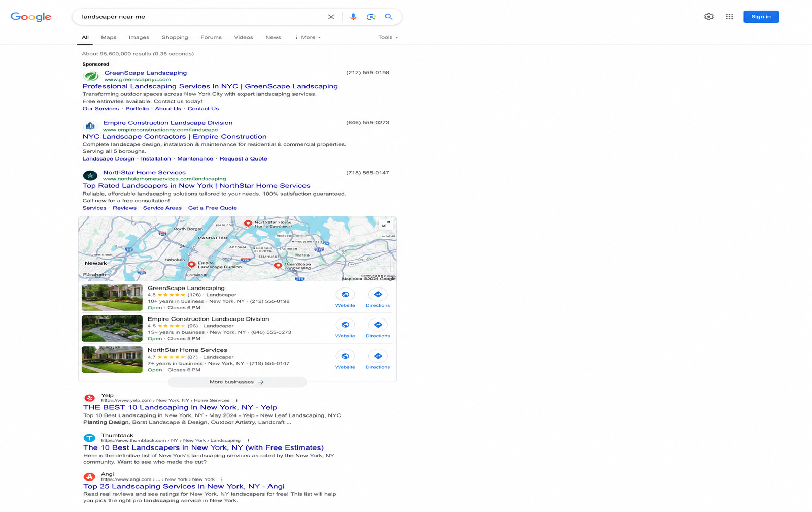
Task: Click GreenScape Landscaping map pin
Action: (278, 266)
